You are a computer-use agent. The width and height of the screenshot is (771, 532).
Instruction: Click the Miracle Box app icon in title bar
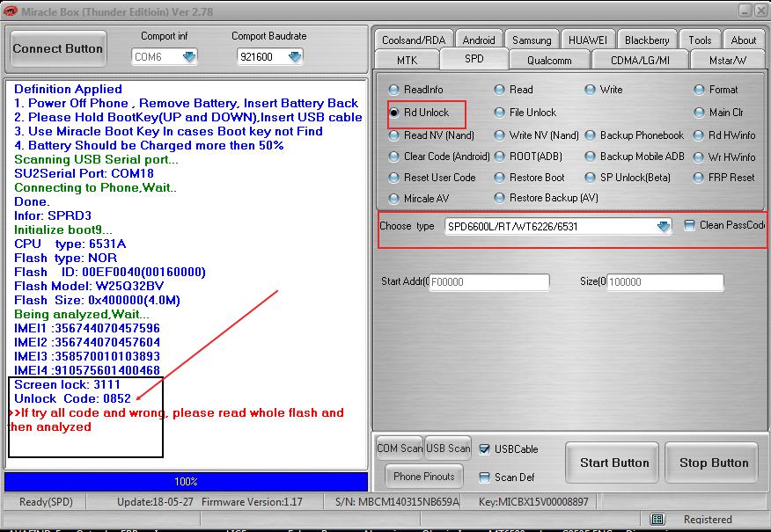[10, 11]
